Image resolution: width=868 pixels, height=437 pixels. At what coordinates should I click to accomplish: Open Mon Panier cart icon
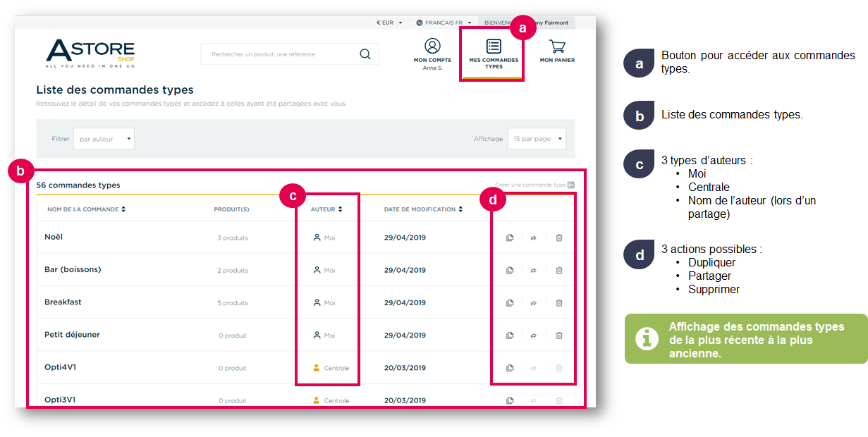[x=557, y=47]
